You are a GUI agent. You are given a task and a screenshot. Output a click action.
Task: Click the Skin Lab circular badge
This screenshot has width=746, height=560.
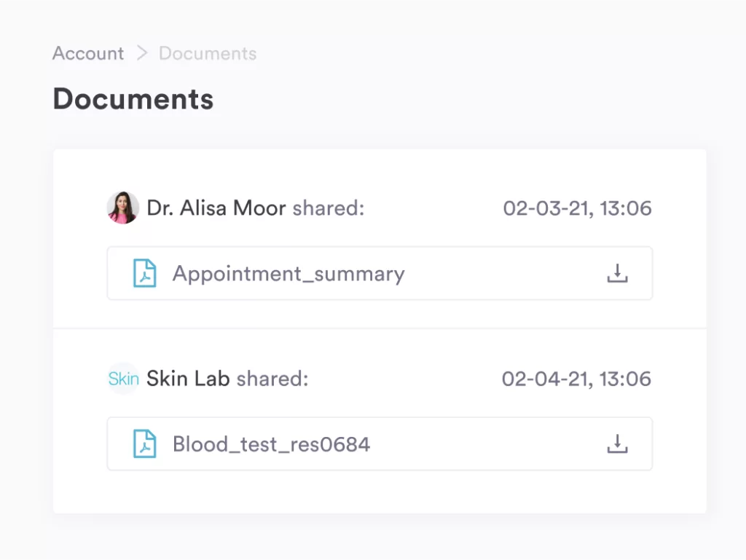pos(123,378)
